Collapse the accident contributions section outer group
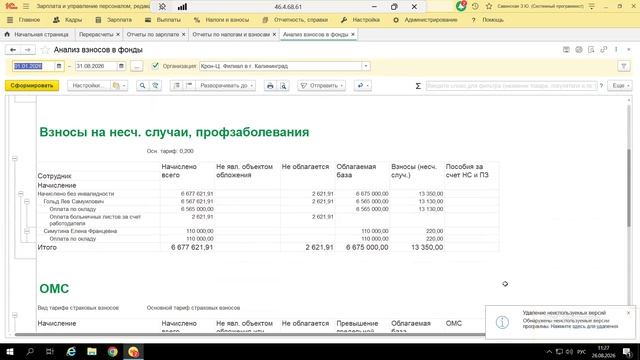This screenshot has width=640, height=360. tap(15, 158)
